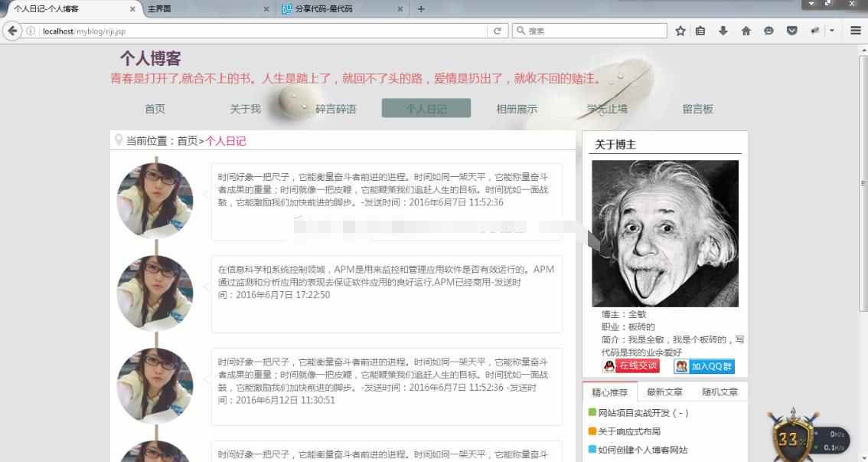Click the avatar beside the APM diary entry
This screenshot has height=462, width=868.
155,293
